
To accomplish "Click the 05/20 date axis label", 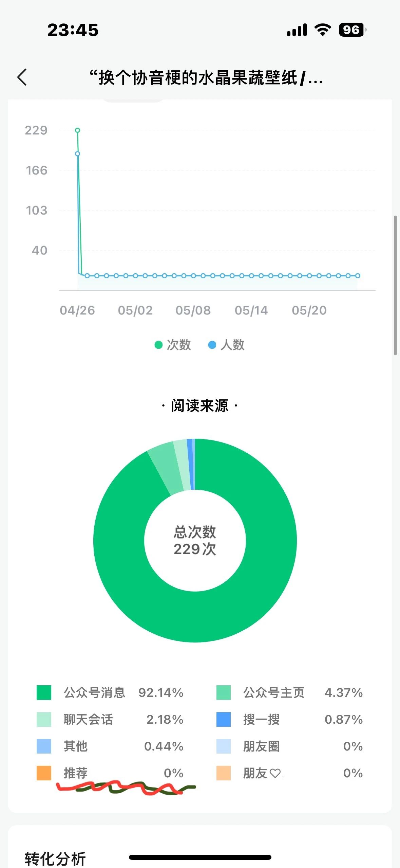I will (x=309, y=310).
